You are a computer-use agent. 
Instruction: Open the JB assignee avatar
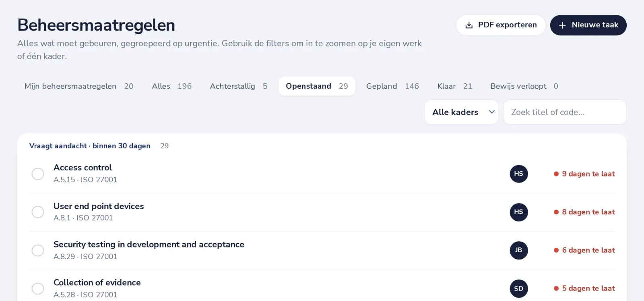[519, 250]
